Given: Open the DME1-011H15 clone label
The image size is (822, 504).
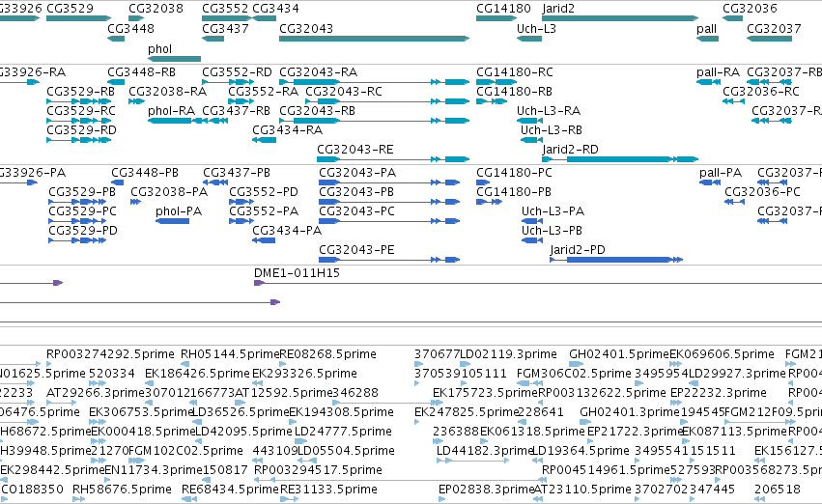Looking at the screenshot, I should [297, 273].
